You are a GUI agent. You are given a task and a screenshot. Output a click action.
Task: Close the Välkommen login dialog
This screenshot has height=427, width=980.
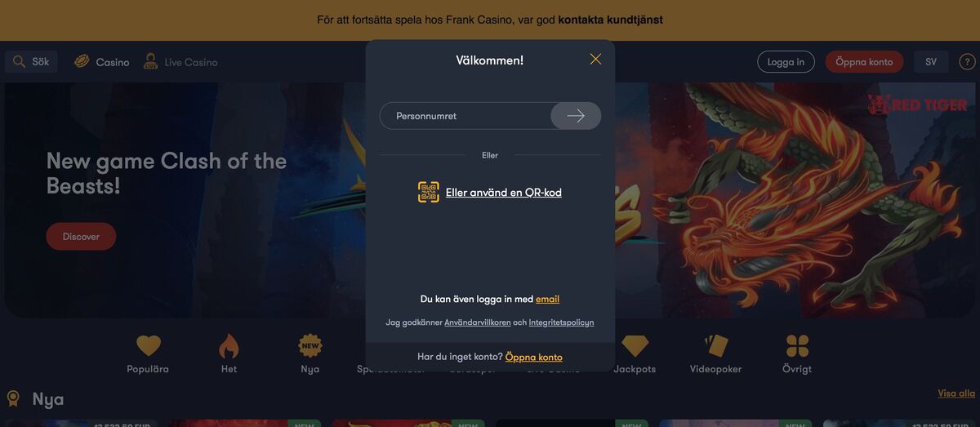(x=595, y=60)
